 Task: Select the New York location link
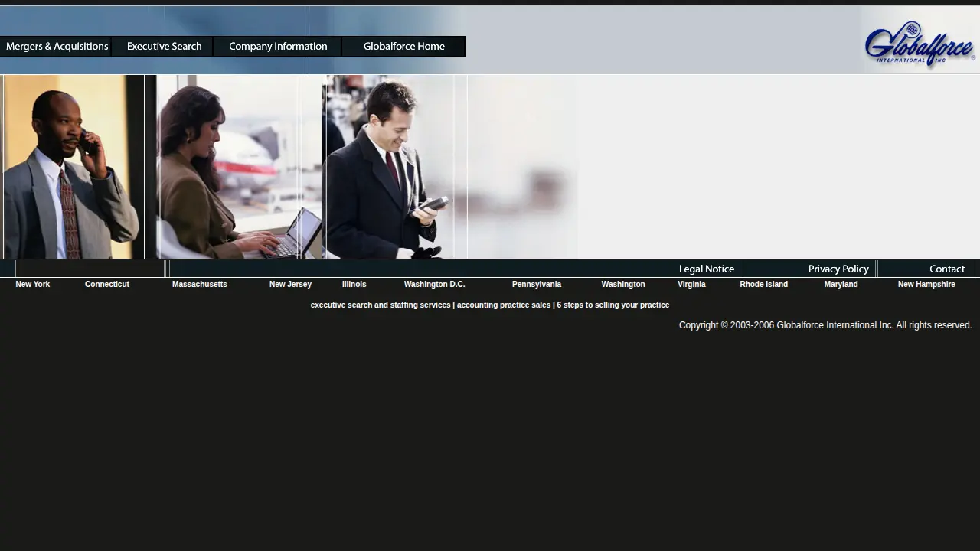(33, 284)
